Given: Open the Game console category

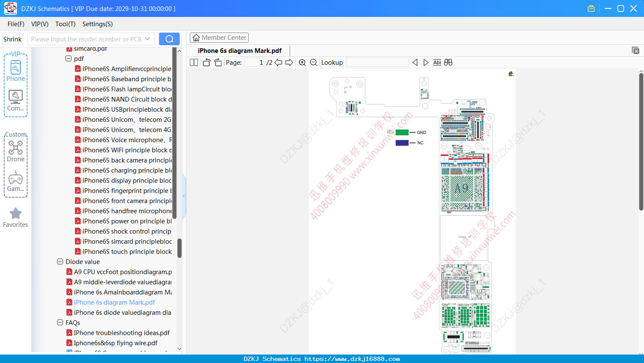Looking at the screenshot, I should click(16, 181).
